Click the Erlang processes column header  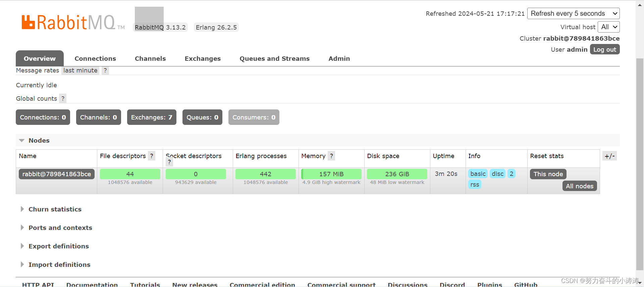261,156
